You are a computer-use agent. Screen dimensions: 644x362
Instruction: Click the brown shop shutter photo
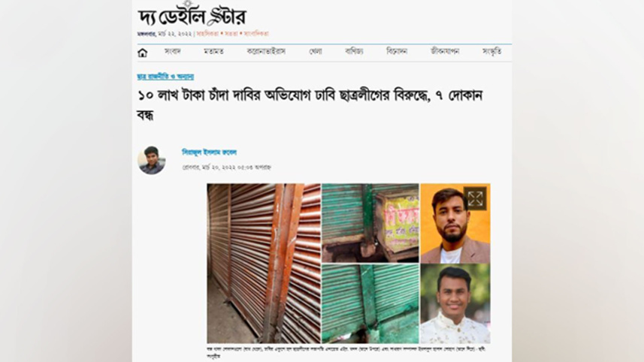point(264,263)
